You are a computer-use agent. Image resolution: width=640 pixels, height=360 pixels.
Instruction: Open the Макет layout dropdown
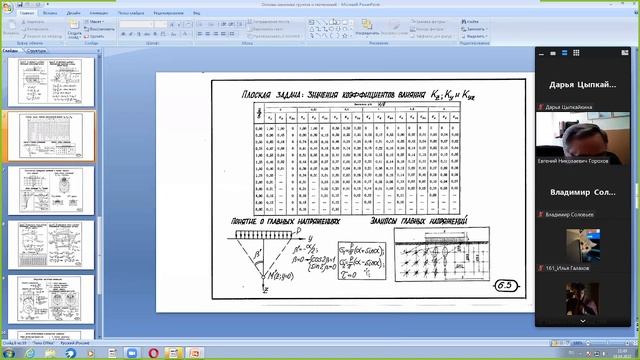[x=94, y=22]
